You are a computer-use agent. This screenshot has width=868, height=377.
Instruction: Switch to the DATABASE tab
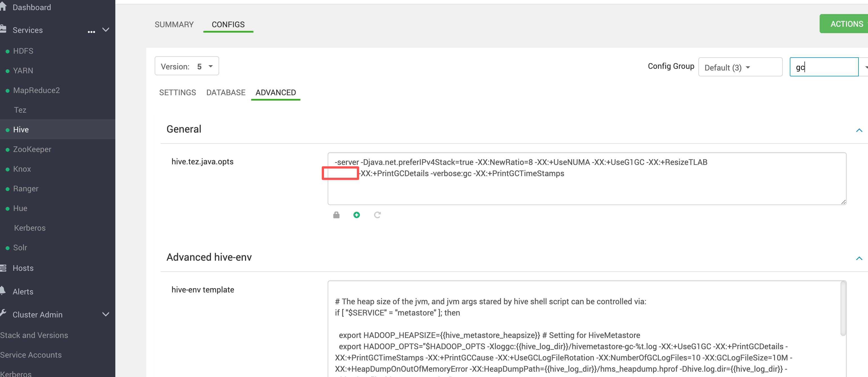(225, 93)
